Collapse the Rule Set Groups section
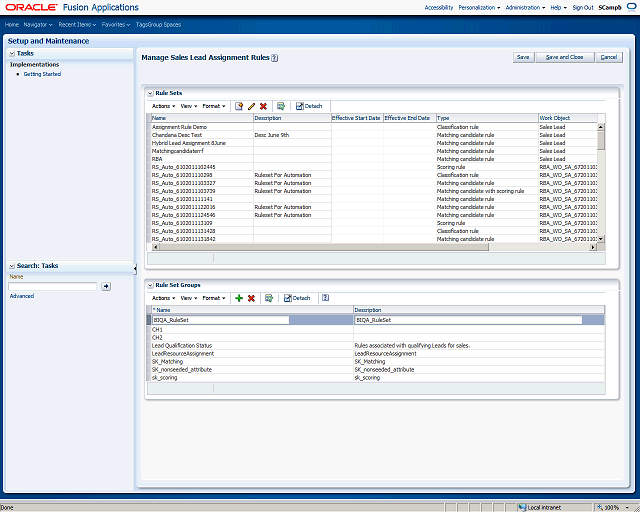640x512 pixels. (150, 285)
